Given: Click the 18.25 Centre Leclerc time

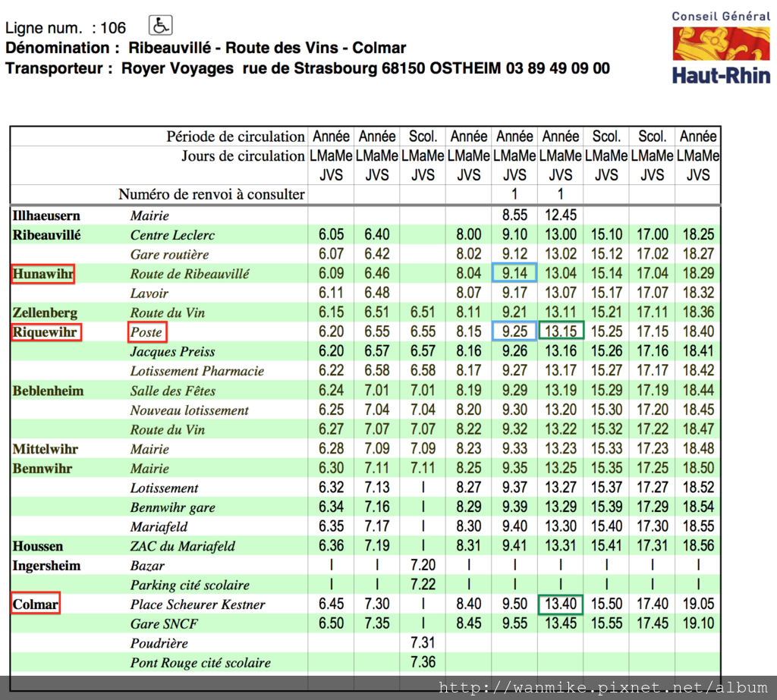Looking at the screenshot, I should click(x=698, y=234).
